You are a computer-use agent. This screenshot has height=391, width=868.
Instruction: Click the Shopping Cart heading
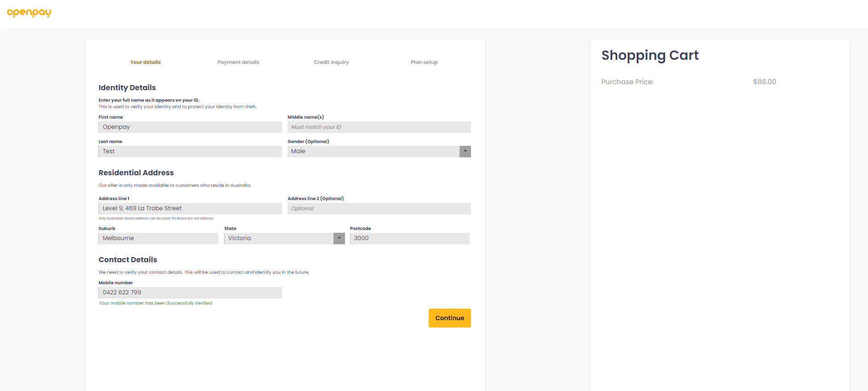click(650, 56)
